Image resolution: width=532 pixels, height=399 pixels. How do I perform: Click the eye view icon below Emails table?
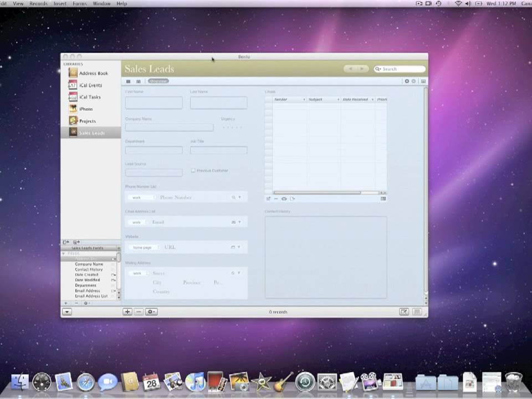tap(284, 199)
